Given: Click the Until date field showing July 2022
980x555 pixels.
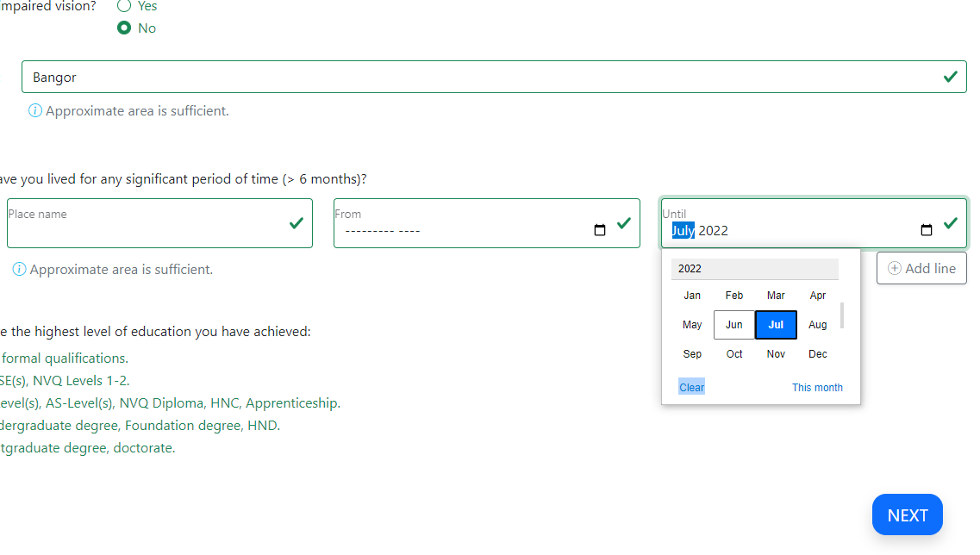Looking at the screenshot, I should pyautogui.click(x=814, y=223).
